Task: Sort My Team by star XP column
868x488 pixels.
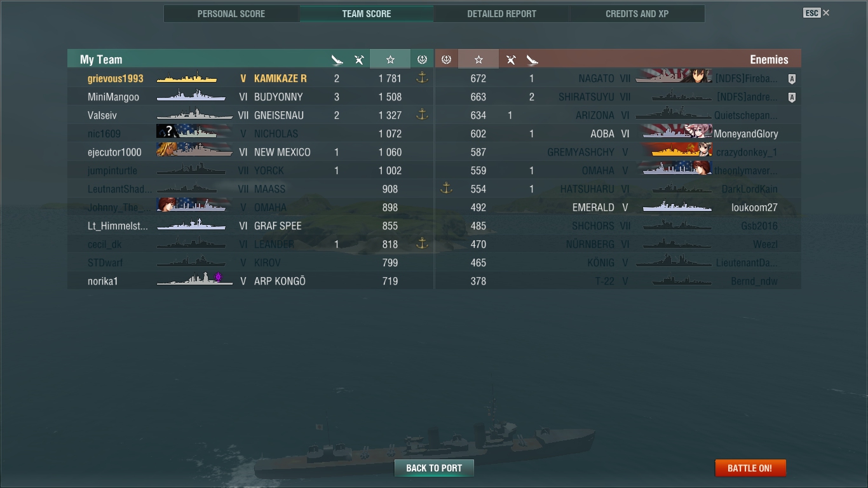Action: tap(390, 59)
